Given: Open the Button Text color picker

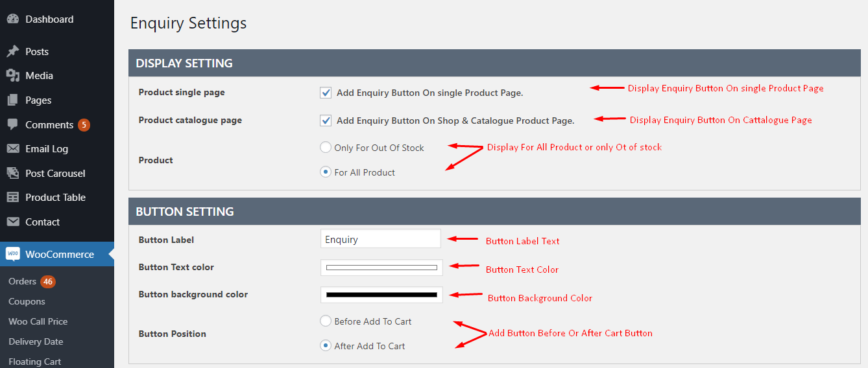Looking at the screenshot, I should tap(381, 267).
